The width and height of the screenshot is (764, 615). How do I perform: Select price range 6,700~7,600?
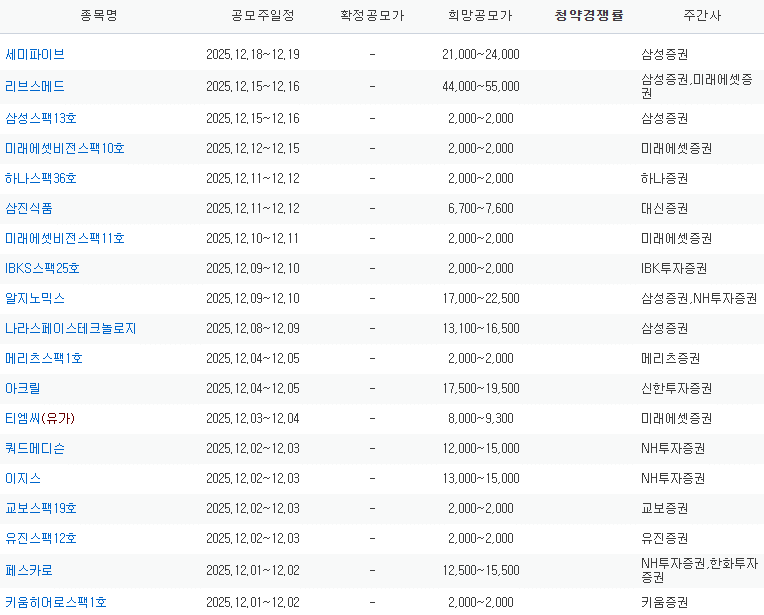click(x=481, y=209)
